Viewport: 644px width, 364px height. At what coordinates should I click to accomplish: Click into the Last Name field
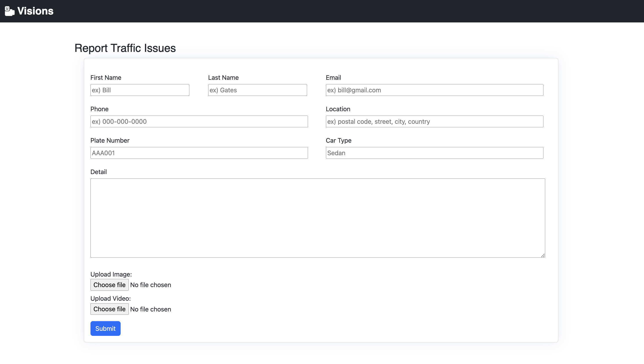coord(257,90)
